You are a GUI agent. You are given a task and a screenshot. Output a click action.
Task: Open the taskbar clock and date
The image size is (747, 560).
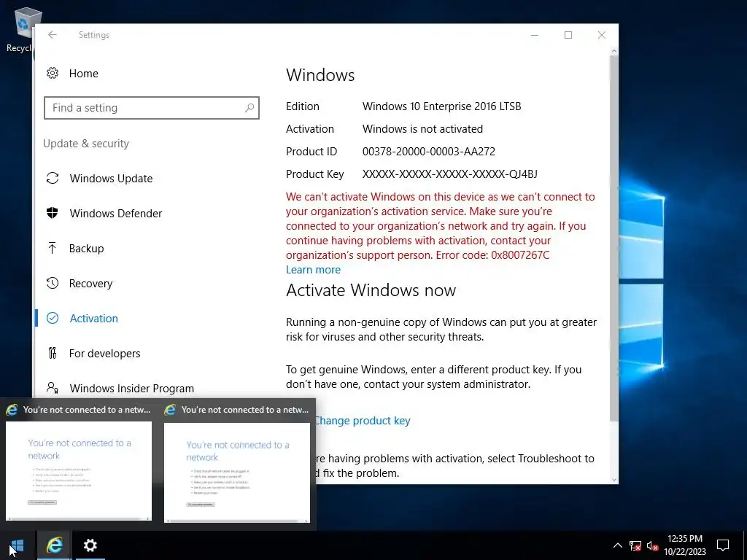coord(684,545)
